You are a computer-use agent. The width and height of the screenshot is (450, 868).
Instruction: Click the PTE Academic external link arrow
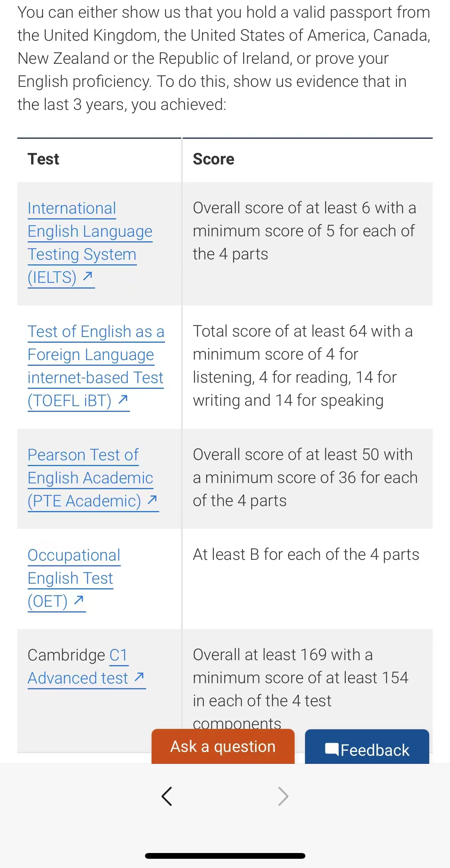click(152, 500)
